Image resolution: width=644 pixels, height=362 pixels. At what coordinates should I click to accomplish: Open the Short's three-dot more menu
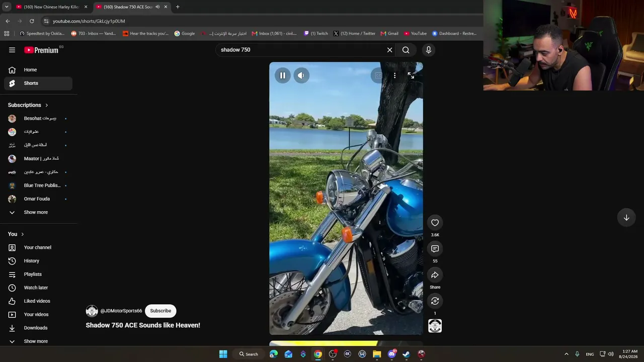click(x=394, y=75)
